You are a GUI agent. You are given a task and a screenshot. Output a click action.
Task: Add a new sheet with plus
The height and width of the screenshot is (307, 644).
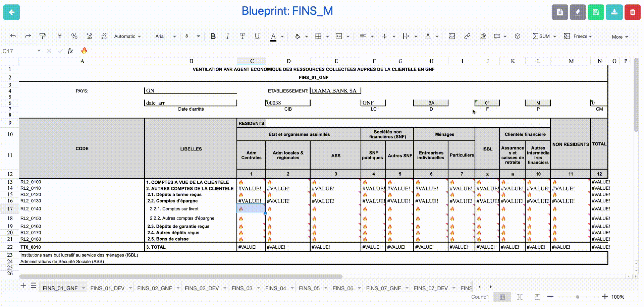23,286
